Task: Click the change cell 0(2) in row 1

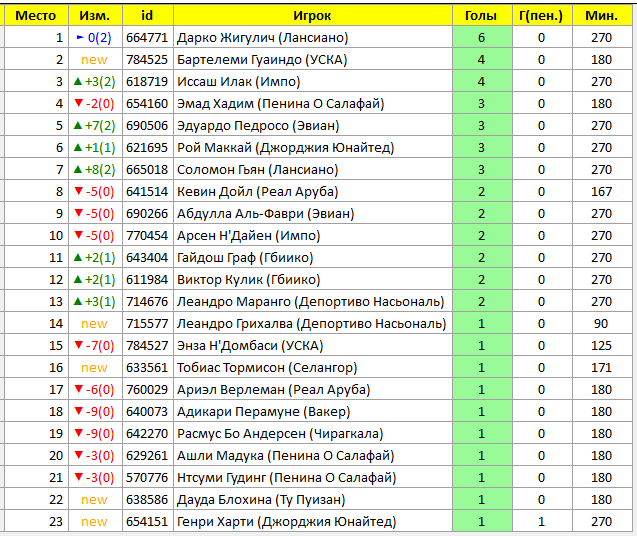Action: (95, 38)
